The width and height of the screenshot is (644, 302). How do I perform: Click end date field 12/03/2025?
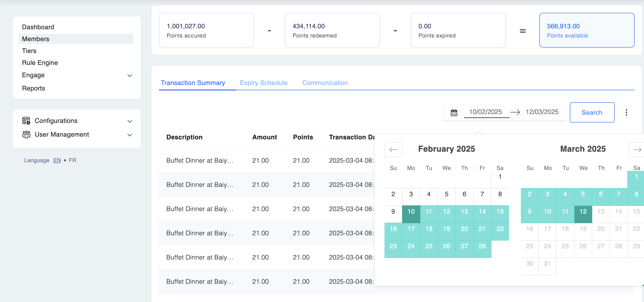(x=542, y=112)
